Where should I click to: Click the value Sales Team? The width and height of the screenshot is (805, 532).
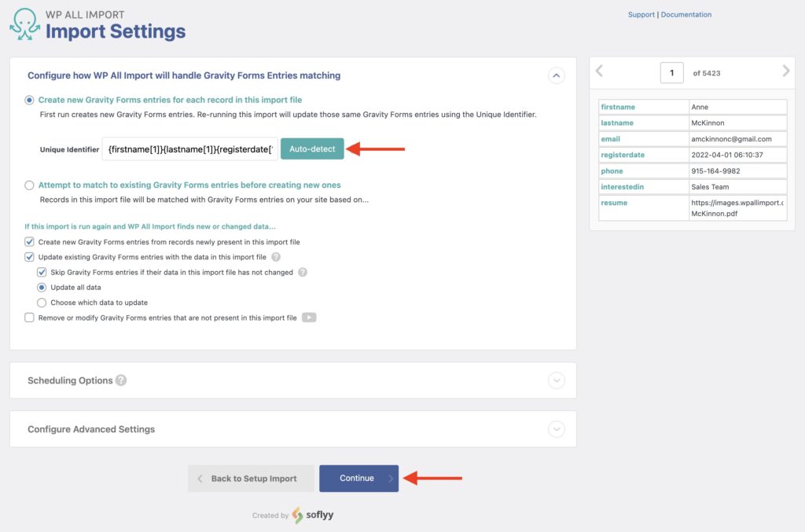710,187
